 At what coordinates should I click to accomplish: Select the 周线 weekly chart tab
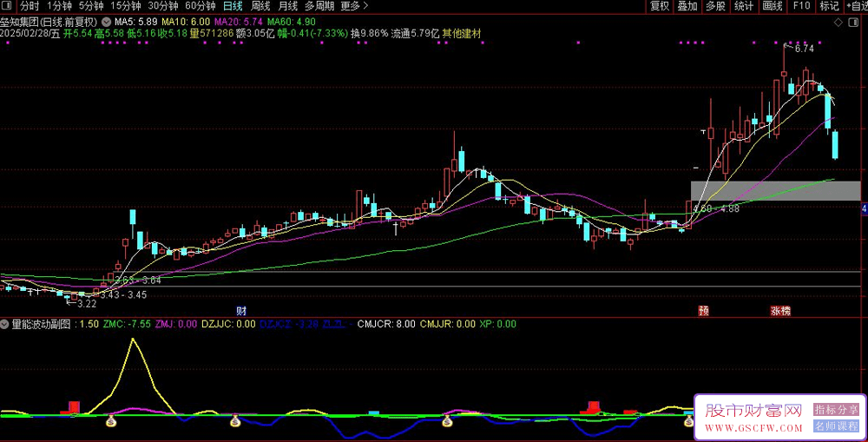pyautogui.click(x=260, y=6)
